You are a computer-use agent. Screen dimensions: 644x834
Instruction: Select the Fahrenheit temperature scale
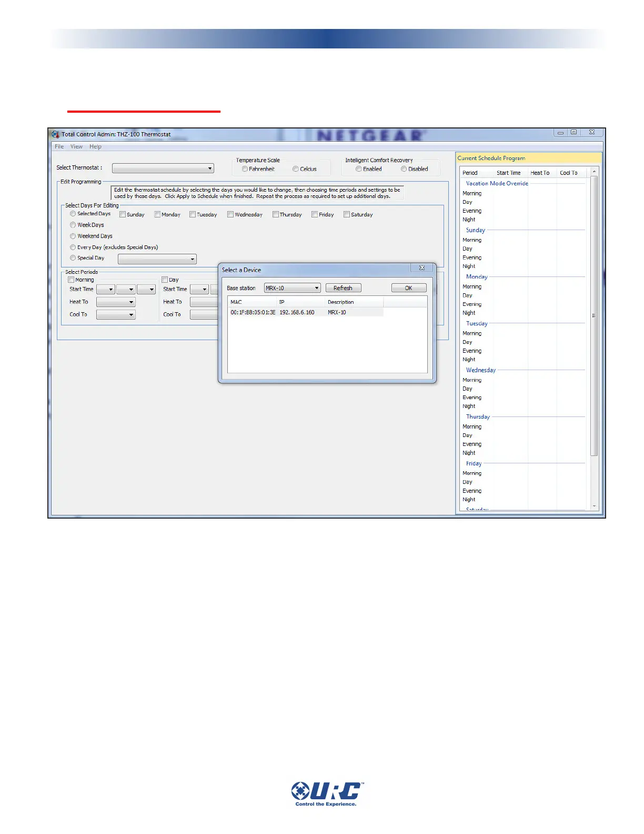(245, 169)
